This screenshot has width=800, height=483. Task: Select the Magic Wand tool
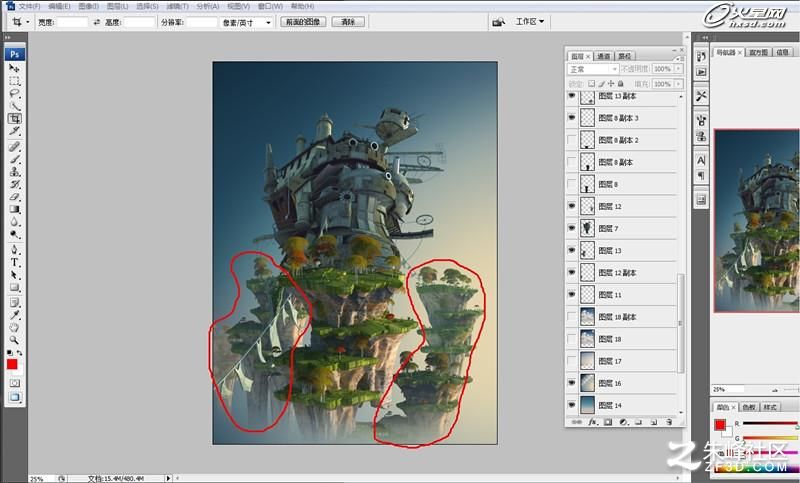pos(14,106)
